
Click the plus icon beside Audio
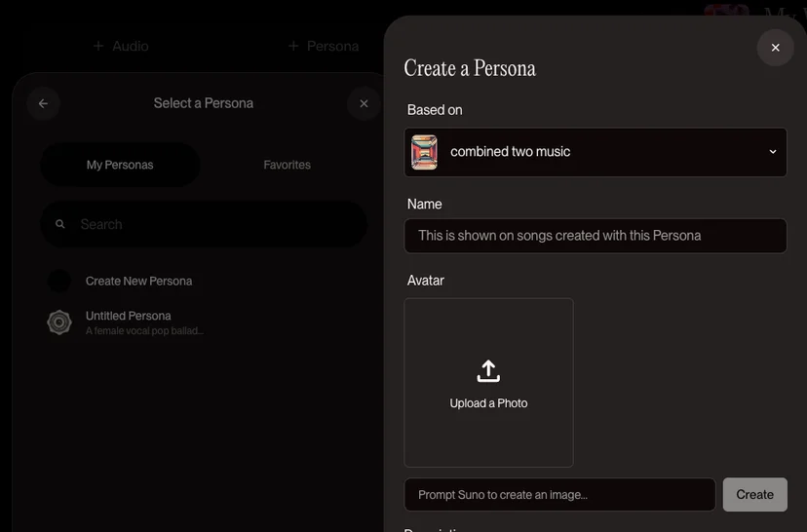tap(98, 47)
